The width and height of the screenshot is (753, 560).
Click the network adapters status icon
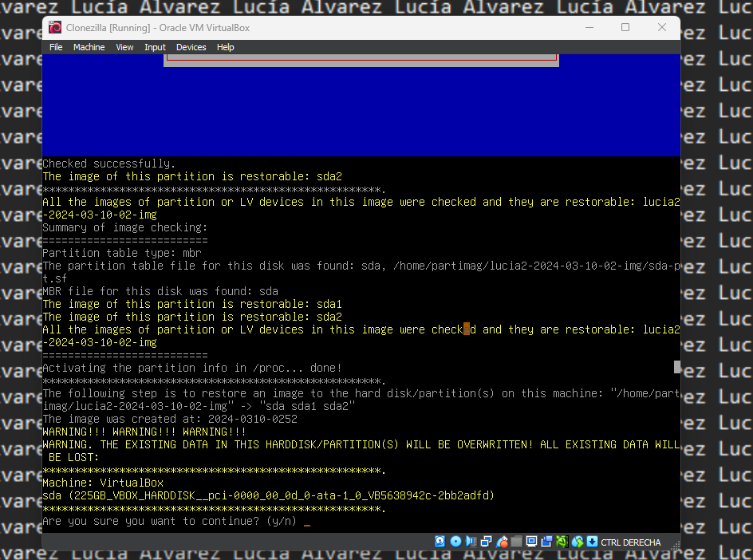pos(485,542)
